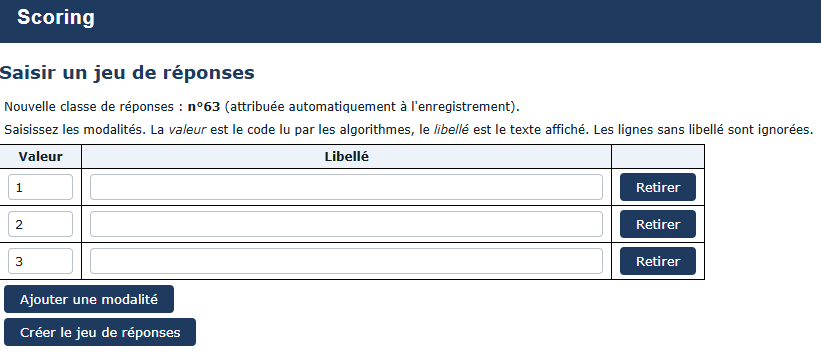
Task: Focus the Valeur field containing 2
Action: tap(40, 224)
